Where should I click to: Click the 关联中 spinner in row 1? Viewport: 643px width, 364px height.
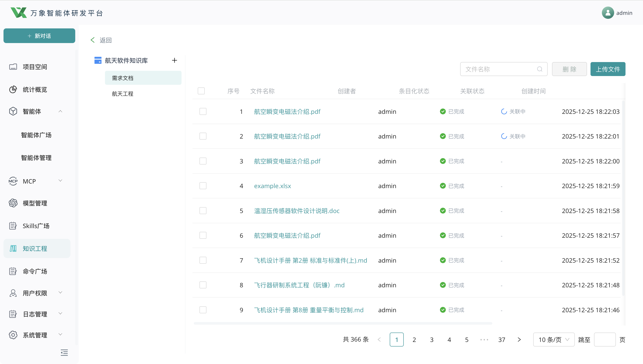(504, 111)
